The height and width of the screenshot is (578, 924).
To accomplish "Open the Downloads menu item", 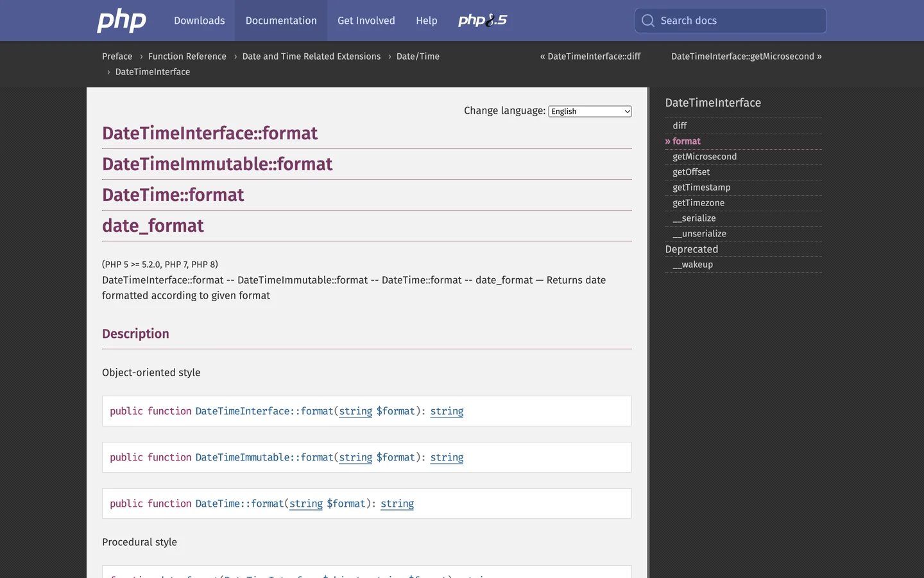I will (x=200, y=21).
